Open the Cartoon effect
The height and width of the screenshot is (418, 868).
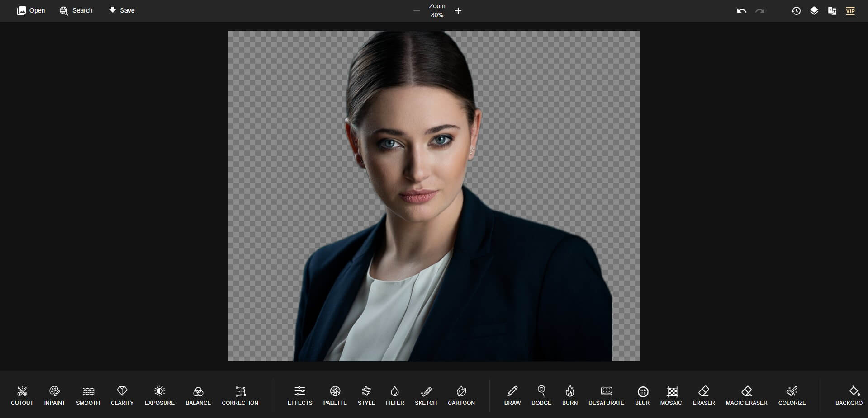pos(461,395)
